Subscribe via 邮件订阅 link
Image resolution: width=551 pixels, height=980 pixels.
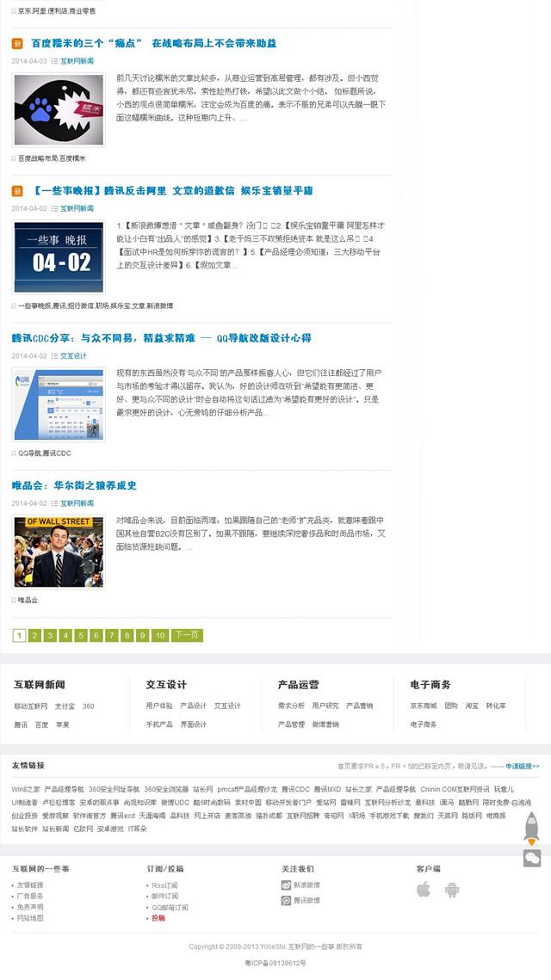tap(164, 897)
